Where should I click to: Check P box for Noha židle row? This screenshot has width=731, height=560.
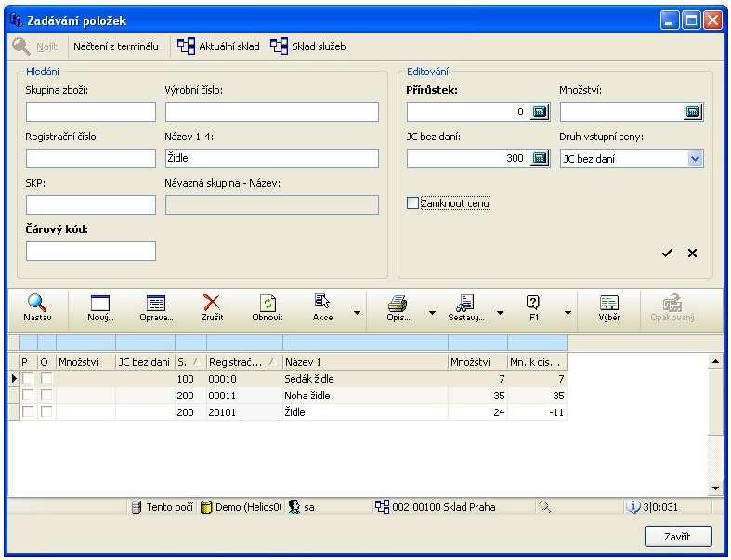28,395
